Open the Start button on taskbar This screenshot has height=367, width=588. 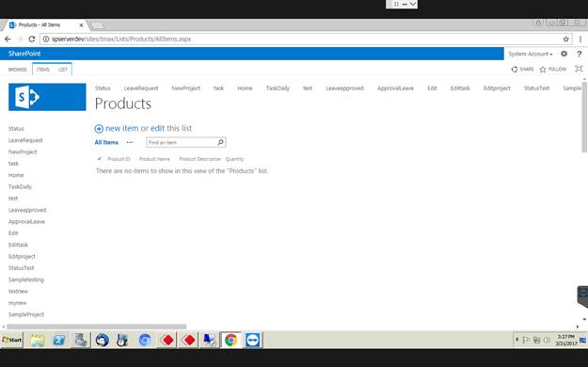(12, 340)
